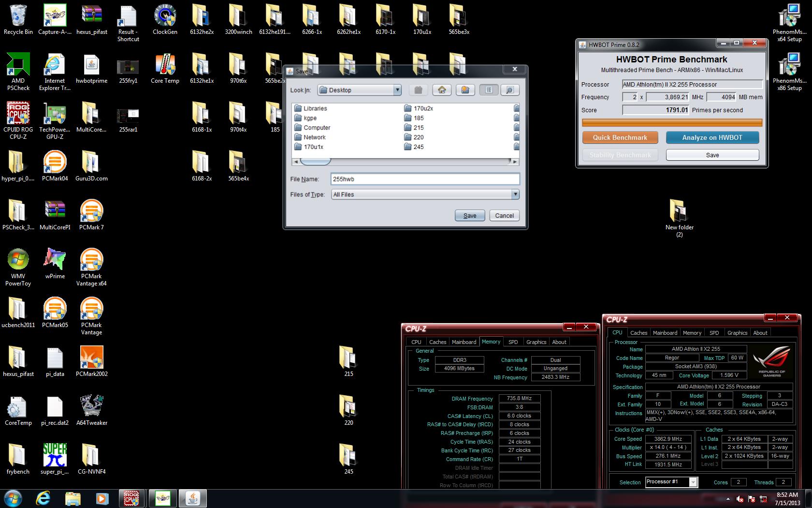
Task: Click the taskbar clock showing 8:52 AM
Action: coord(787,499)
